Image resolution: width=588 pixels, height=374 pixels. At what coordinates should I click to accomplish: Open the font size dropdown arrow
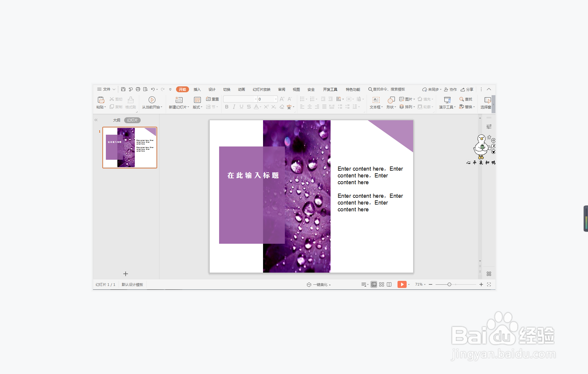click(276, 99)
